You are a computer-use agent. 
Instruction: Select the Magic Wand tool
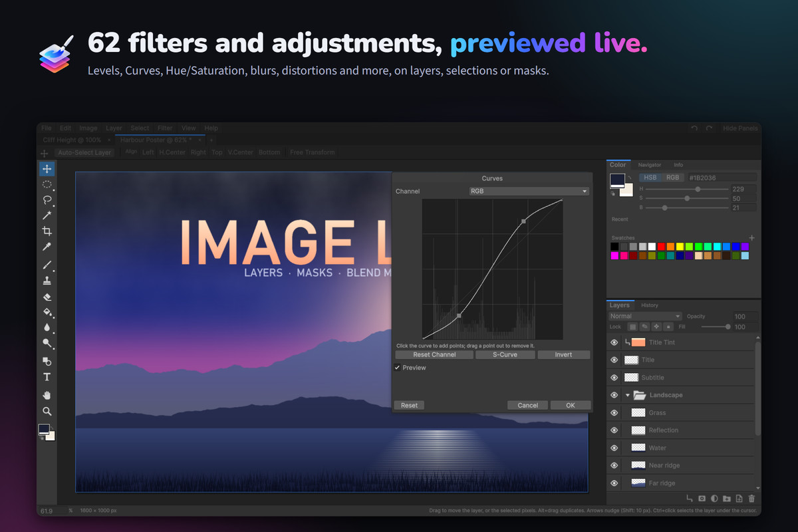click(47, 215)
